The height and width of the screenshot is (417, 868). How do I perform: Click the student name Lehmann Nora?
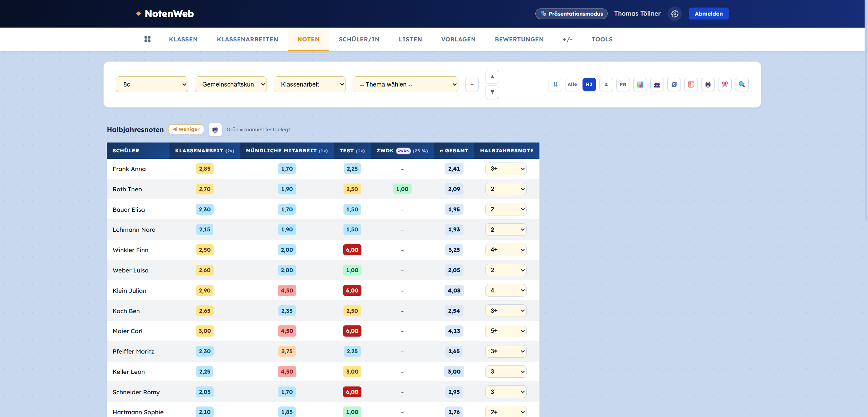[x=134, y=230]
